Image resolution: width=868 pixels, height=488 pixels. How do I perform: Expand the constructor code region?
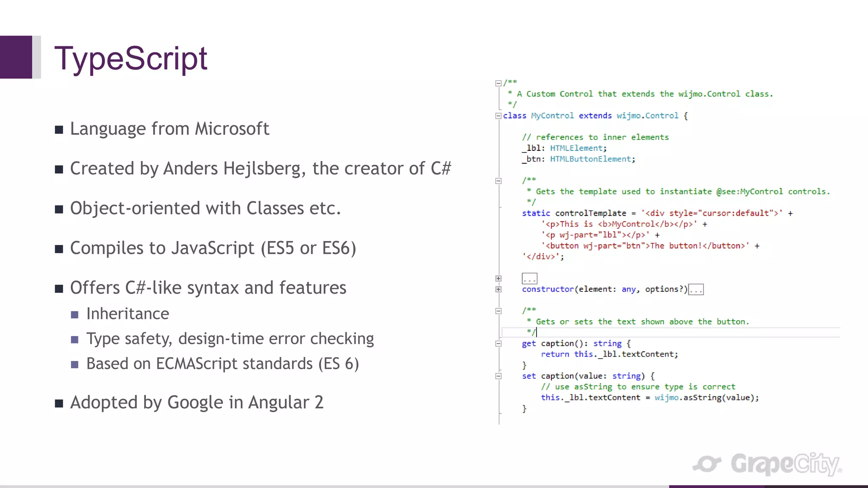click(x=498, y=289)
